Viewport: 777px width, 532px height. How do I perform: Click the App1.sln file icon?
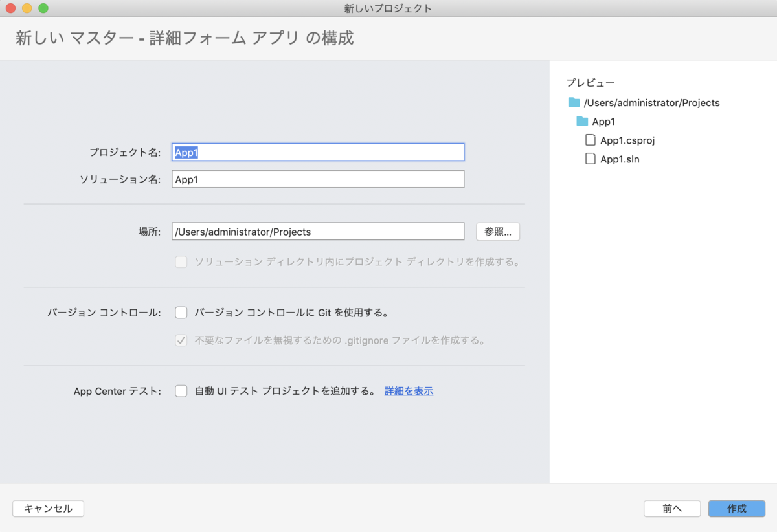tap(590, 159)
